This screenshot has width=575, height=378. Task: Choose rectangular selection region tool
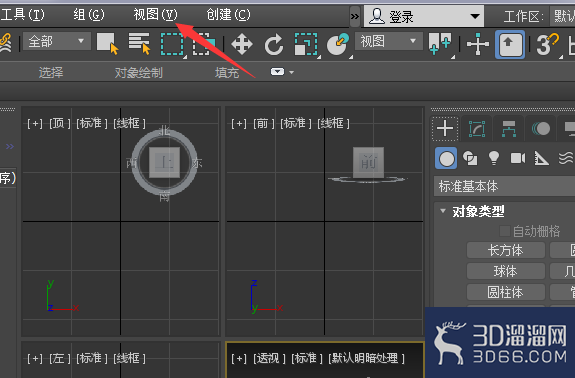[172, 44]
